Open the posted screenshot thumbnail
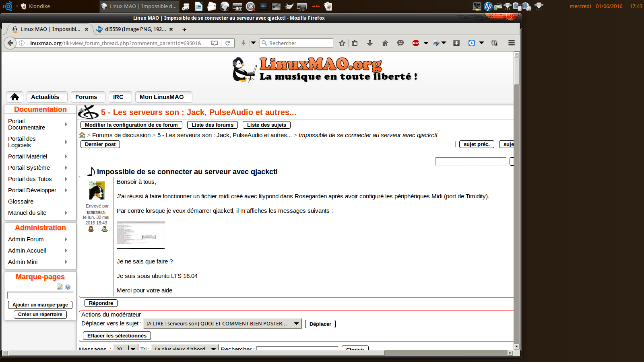 pos(141,235)
